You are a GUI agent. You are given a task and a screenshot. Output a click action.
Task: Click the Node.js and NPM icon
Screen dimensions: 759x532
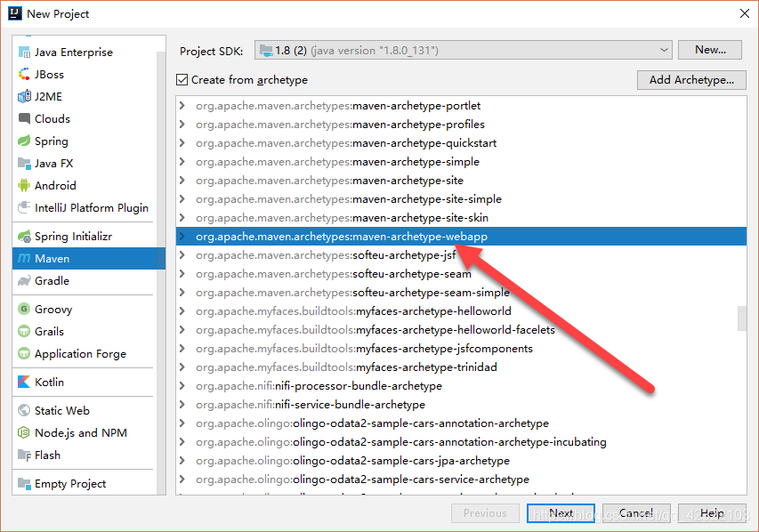[x=24, y=432]
